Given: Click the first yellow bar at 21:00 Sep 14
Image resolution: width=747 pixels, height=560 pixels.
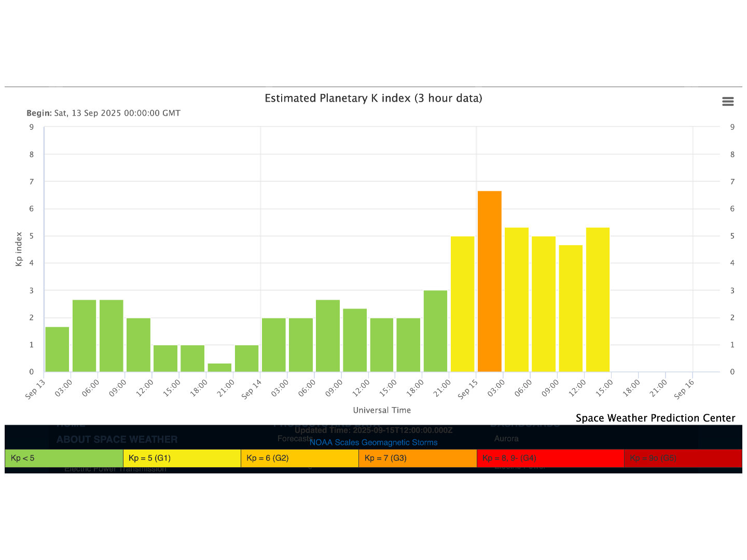Looking at the screenshot, I should tap(462, 304).
